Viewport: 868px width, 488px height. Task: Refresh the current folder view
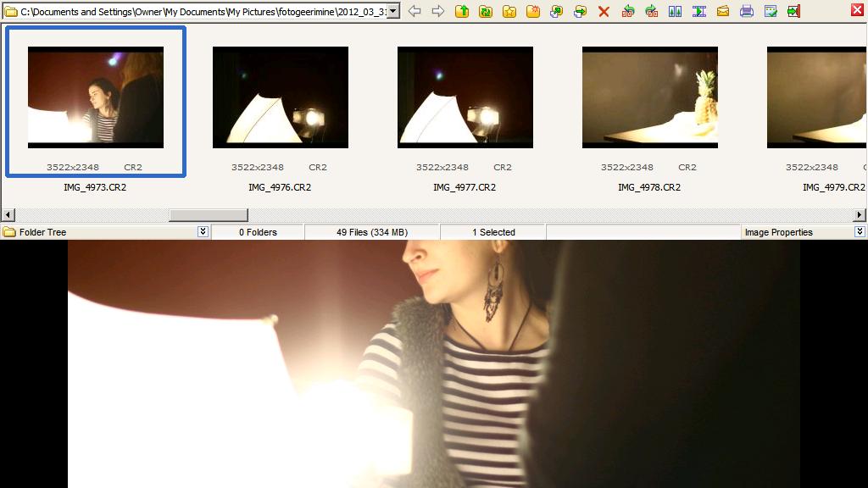[x=486, y=11]
